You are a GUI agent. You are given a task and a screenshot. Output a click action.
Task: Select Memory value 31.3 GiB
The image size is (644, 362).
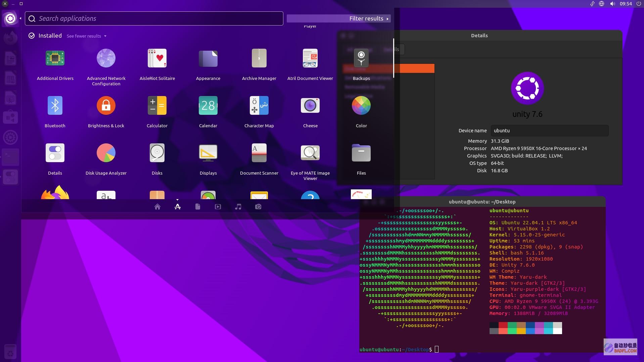coord(500,141)
